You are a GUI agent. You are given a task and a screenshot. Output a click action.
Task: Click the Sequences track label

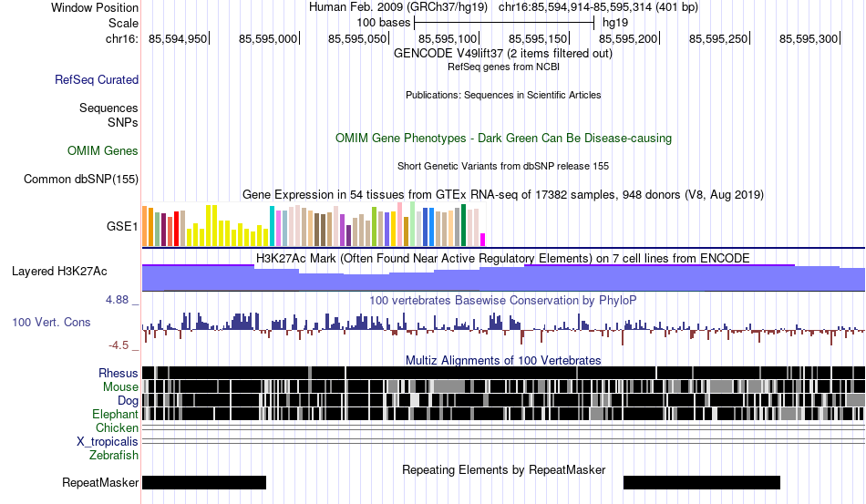(x=108, y=108)
